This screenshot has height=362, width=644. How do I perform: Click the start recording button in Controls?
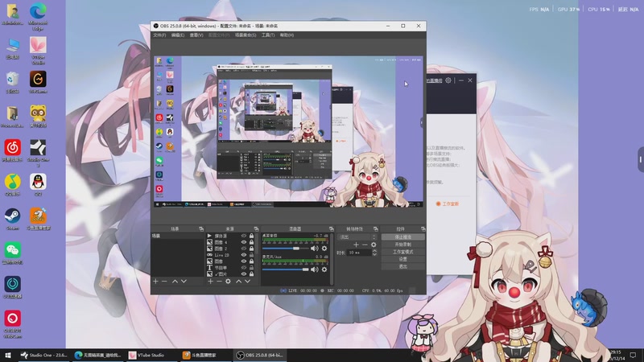[x=403, y=245]
